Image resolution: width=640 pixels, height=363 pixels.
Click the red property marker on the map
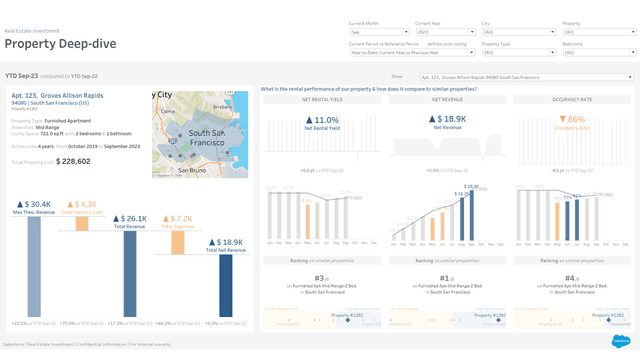pyautogui.click(x=192, y=156)
